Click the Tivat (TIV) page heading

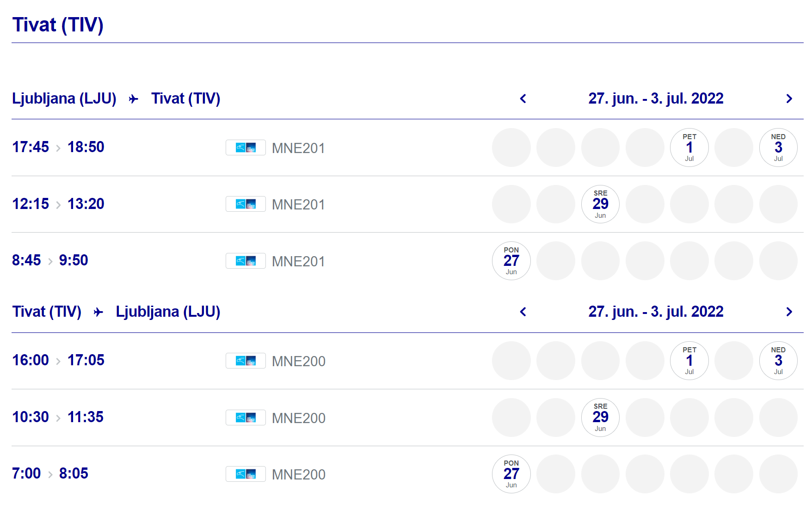(x=58, y=25)
